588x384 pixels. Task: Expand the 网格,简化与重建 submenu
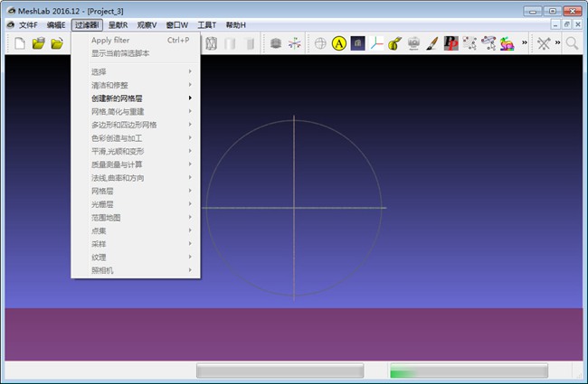(136, 112)
